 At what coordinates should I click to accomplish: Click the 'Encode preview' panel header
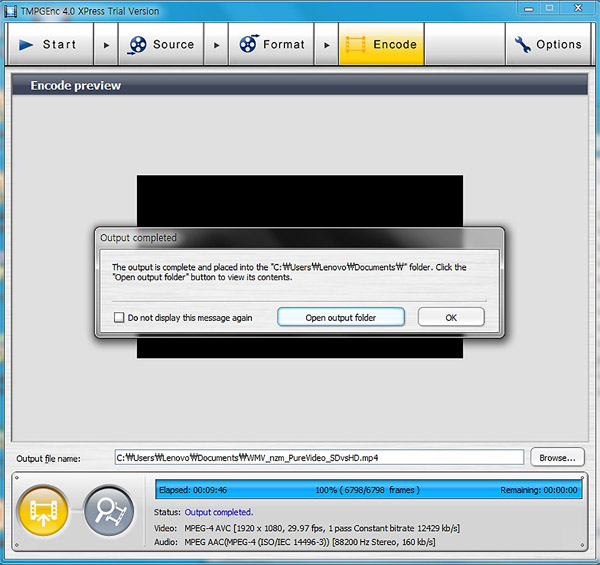pos(300,85)
